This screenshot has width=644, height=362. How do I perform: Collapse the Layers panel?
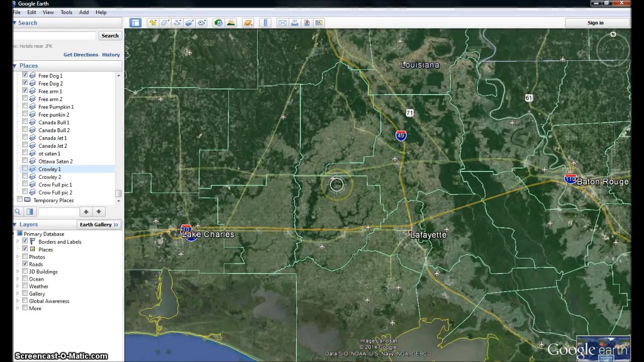click(15, 224)
